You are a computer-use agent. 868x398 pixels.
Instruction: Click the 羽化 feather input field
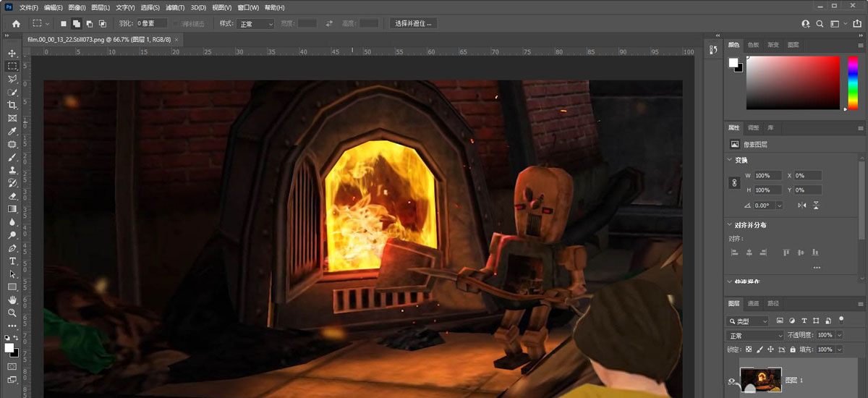tap(152, 24)
